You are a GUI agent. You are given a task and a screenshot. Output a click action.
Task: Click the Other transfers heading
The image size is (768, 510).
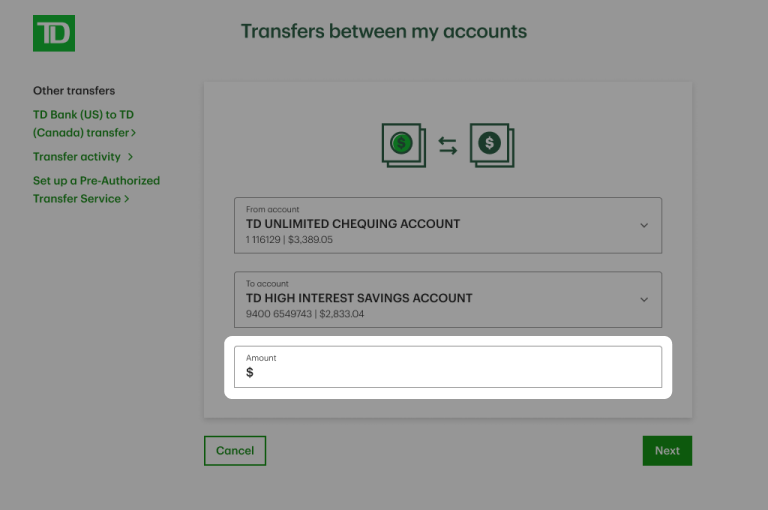(74, 91)
